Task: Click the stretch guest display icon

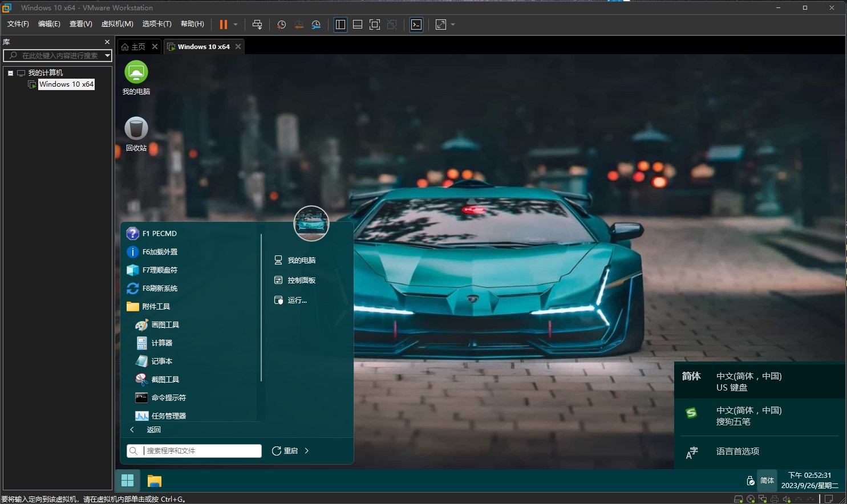Action: pyautogui.click(x=441, y=25)
